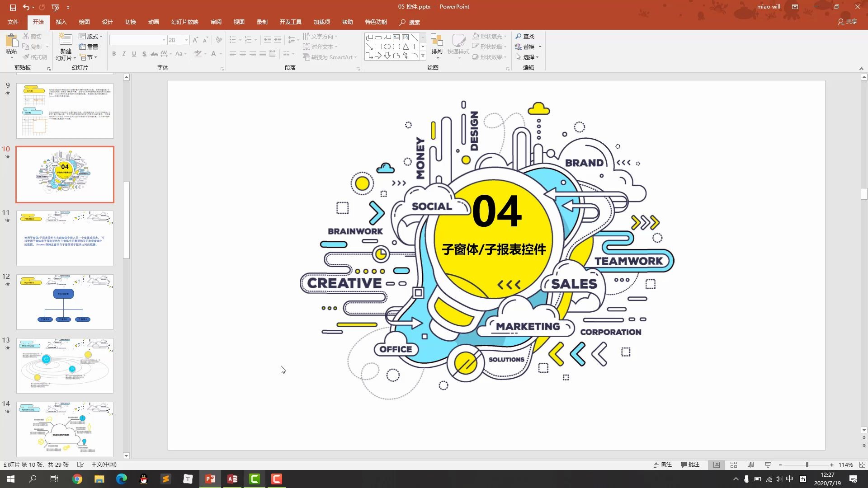Switch to the Slide Show tab
868x488 pixels.
click(184, 22)
